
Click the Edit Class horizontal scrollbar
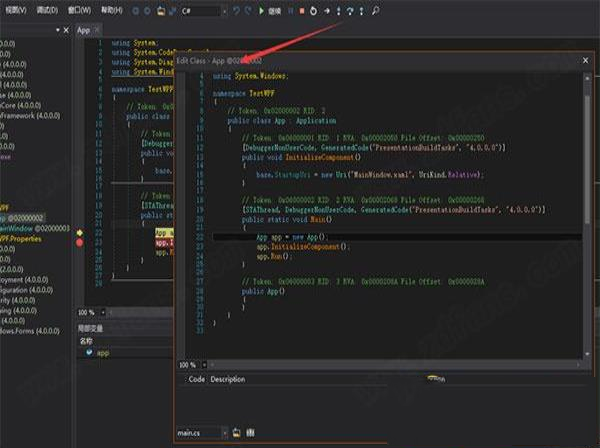click(x=395, y=365)
